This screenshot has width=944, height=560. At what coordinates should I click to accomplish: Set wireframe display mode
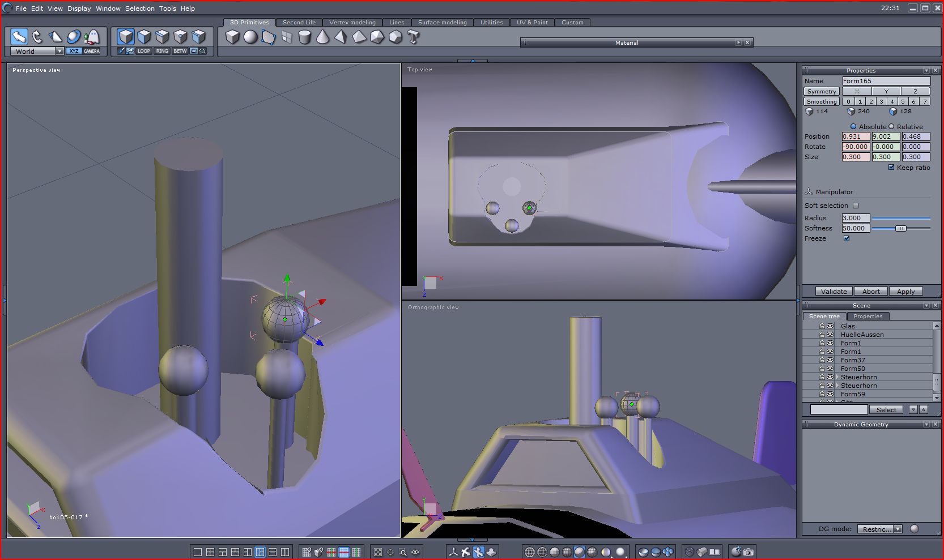point(530,552)
